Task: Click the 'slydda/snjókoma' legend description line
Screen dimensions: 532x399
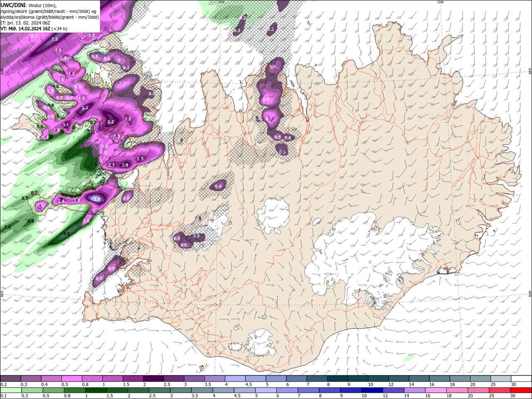Action: click(49, 17)
